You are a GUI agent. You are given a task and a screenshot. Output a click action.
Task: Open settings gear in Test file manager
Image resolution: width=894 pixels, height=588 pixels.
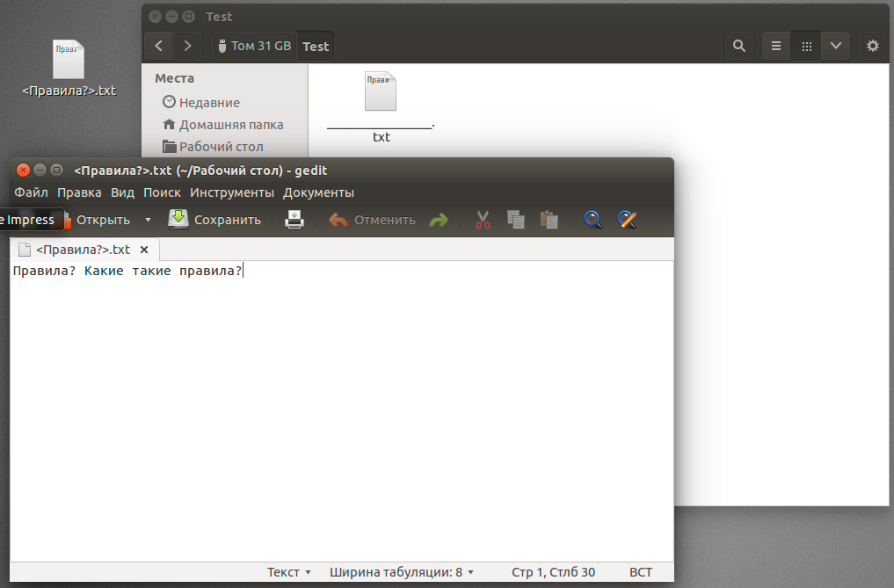pos(872,46)
